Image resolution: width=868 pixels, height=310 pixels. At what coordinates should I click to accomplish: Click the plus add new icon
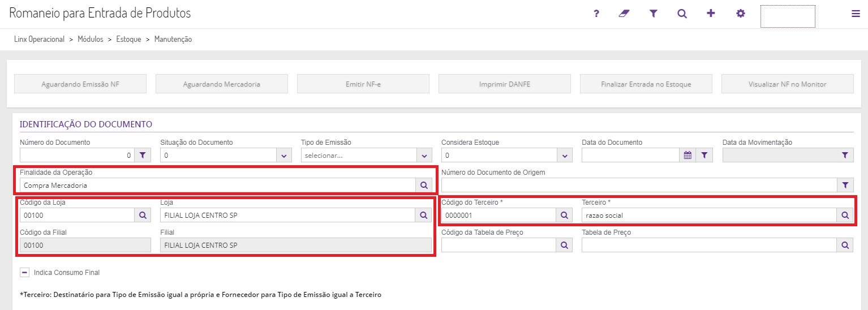pos(711,14)
